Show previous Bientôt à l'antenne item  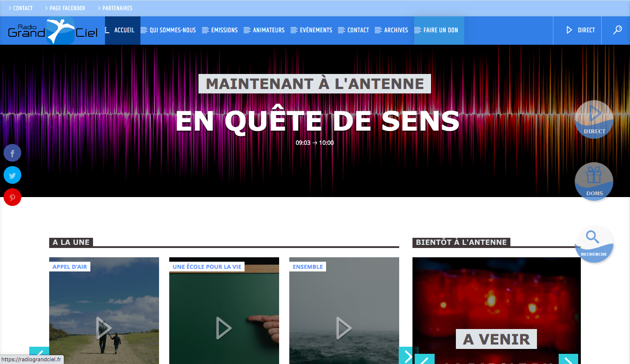[424, 359]
